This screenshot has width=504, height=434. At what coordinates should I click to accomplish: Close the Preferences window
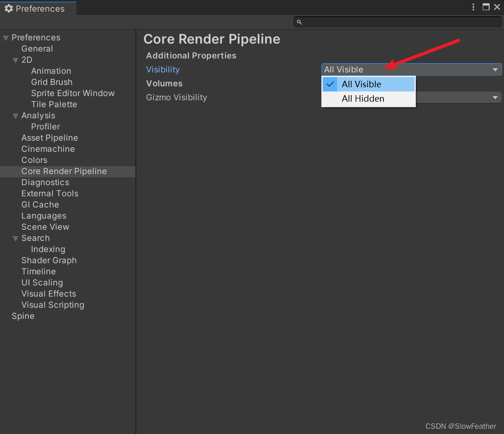pos(497,7)
